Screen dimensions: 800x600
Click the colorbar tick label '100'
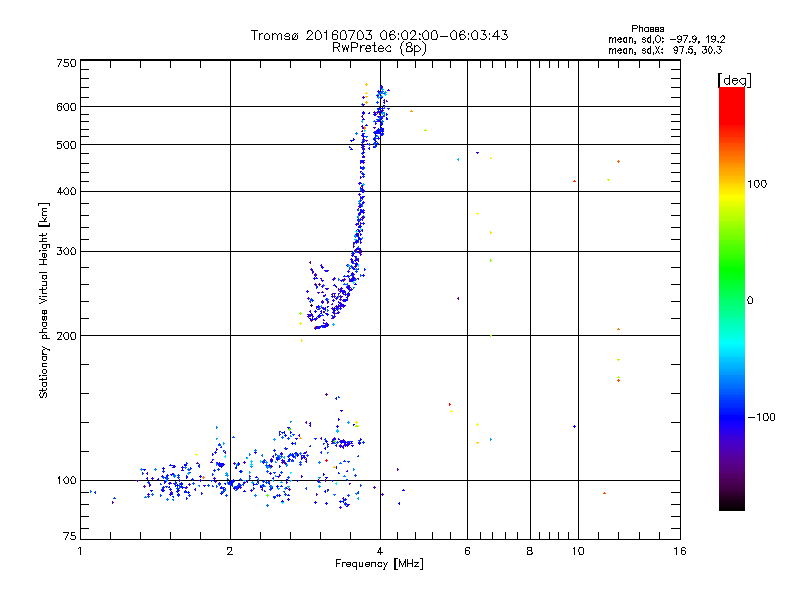757,184
